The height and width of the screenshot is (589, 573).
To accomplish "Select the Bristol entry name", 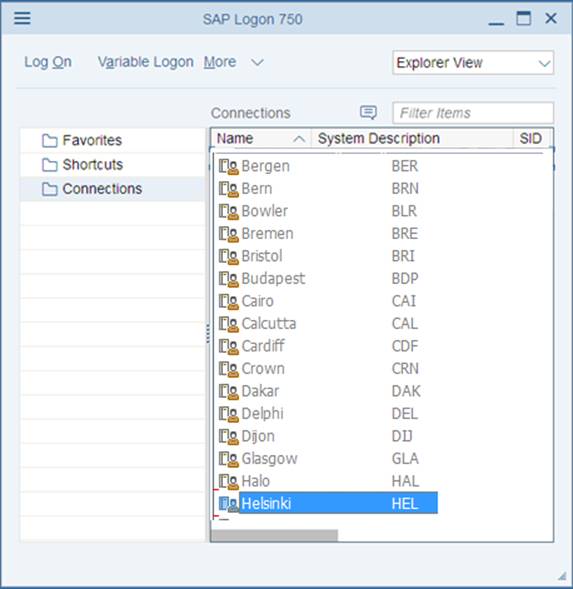I will tap(262, 256).
